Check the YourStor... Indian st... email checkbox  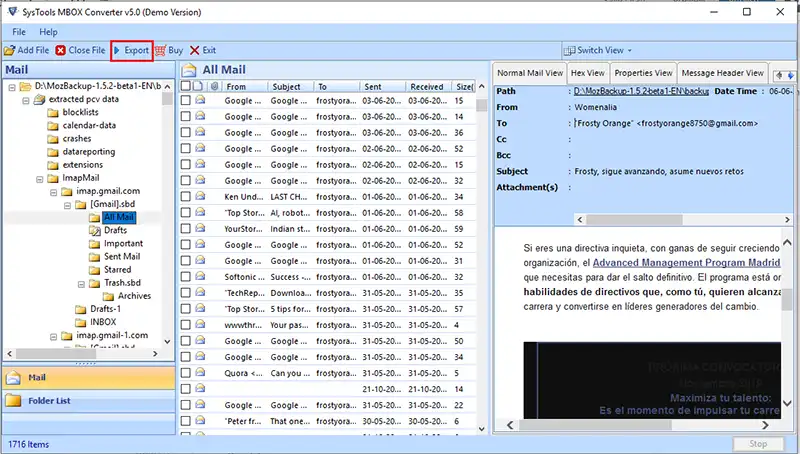(x=186, y=229)
